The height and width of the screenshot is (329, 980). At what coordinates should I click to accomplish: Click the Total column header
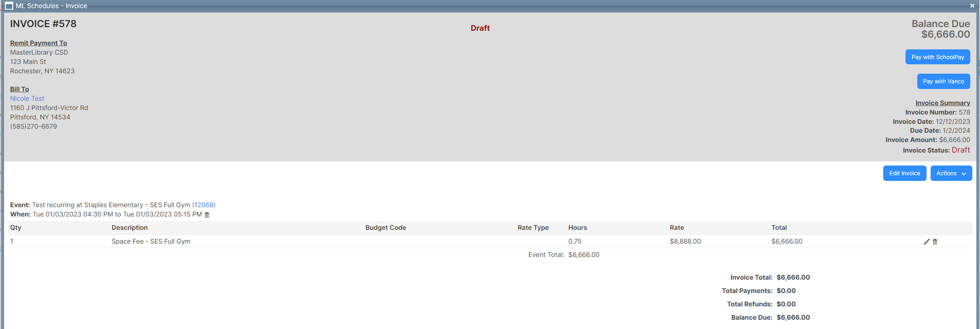779,228
